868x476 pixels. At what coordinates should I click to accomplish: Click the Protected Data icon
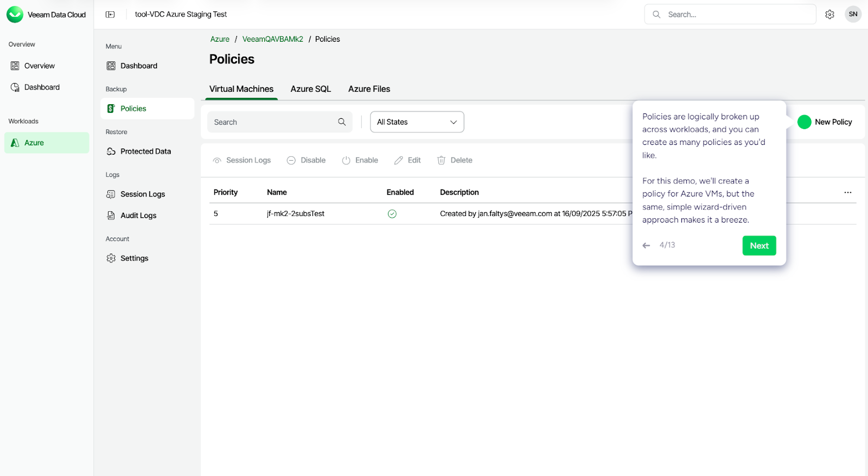pos(111,151)
